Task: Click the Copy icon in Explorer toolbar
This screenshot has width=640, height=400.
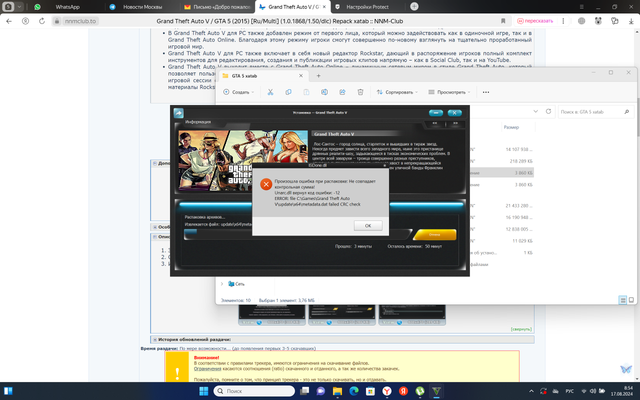Action: (288, 92)
